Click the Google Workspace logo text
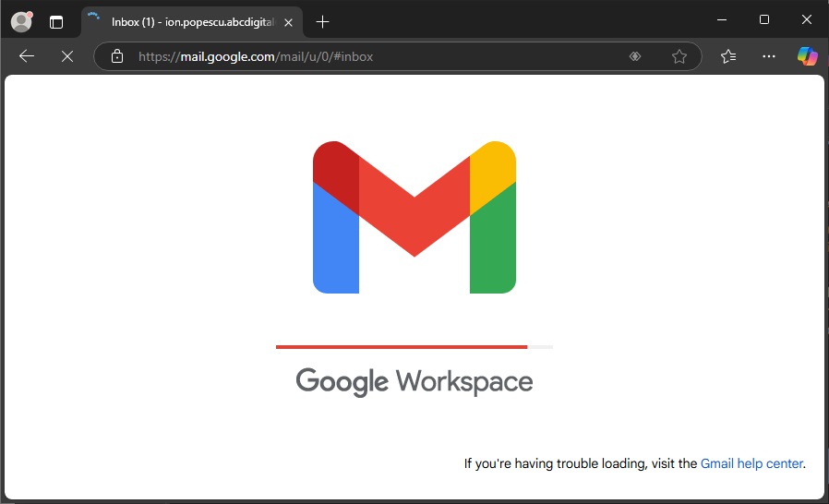This screenshot has height=504, width=829. pos(414,381)
